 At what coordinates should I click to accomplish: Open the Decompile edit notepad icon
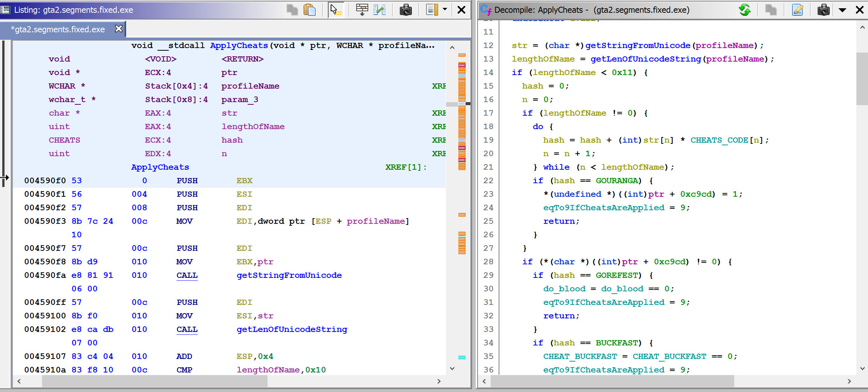click(x=797, y=10)
